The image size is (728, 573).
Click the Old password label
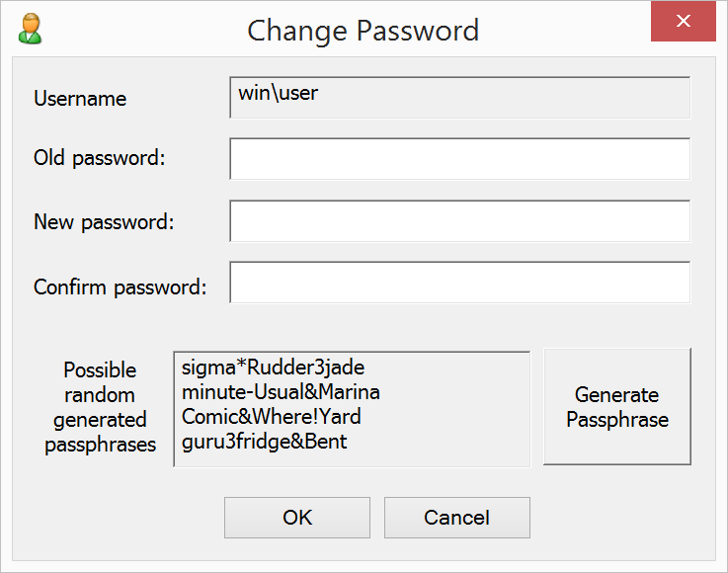pyautogui.click(x=100, y=158)
